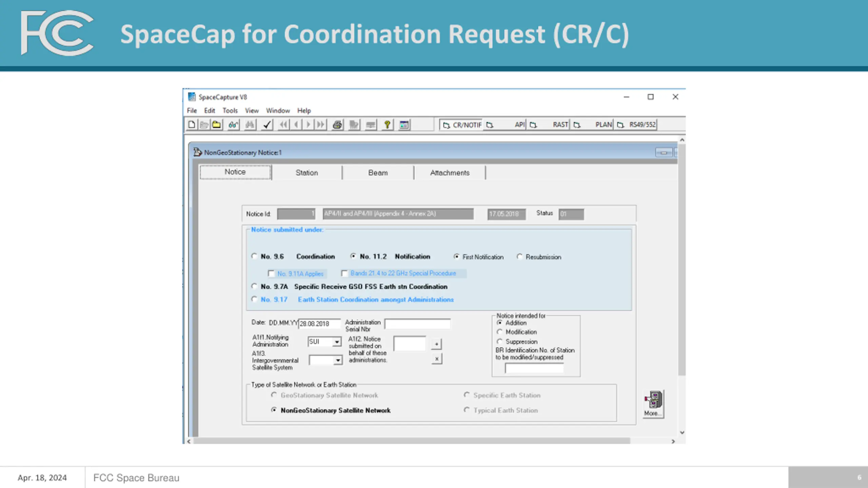The width and height of the screenshot is (868, 488).
Task: Select No. 9.17 Earth Station Coordination radio
Action: click(254, 299)
